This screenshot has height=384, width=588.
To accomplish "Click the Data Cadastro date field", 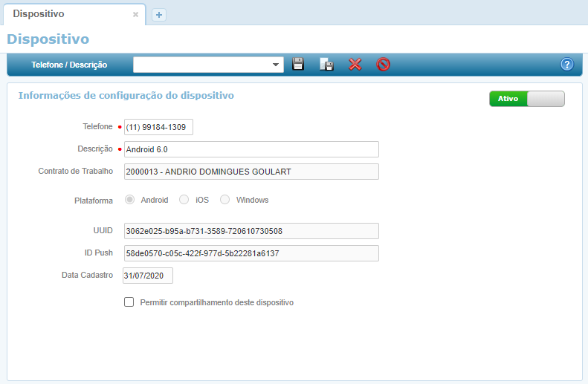I will click(148, 276).
